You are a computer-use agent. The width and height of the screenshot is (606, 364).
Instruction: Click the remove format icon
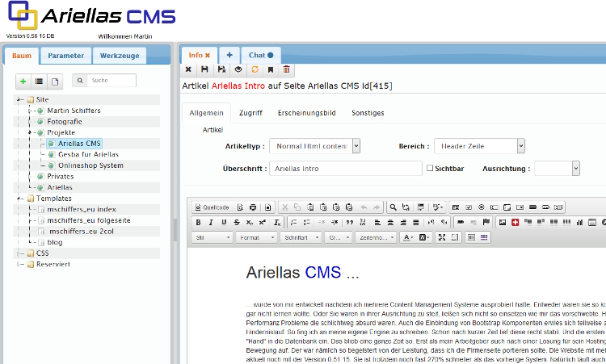pyautogui.click(x=277, y=222)
